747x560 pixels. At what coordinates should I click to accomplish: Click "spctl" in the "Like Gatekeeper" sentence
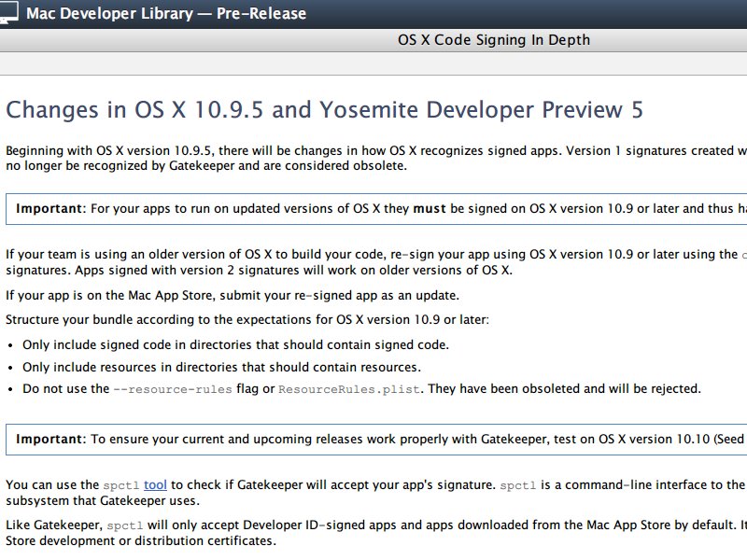pyautogui.click(x=125, y=525)
